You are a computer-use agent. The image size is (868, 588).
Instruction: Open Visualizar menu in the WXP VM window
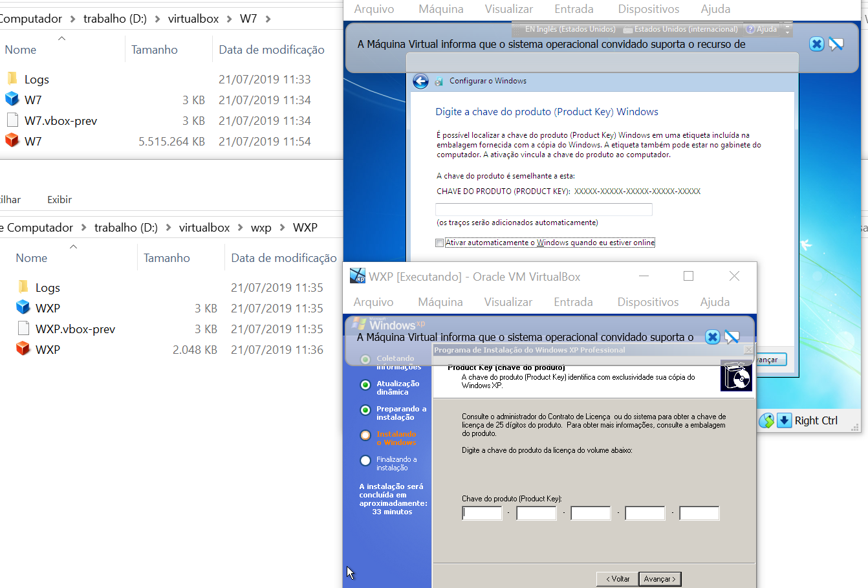508,302
